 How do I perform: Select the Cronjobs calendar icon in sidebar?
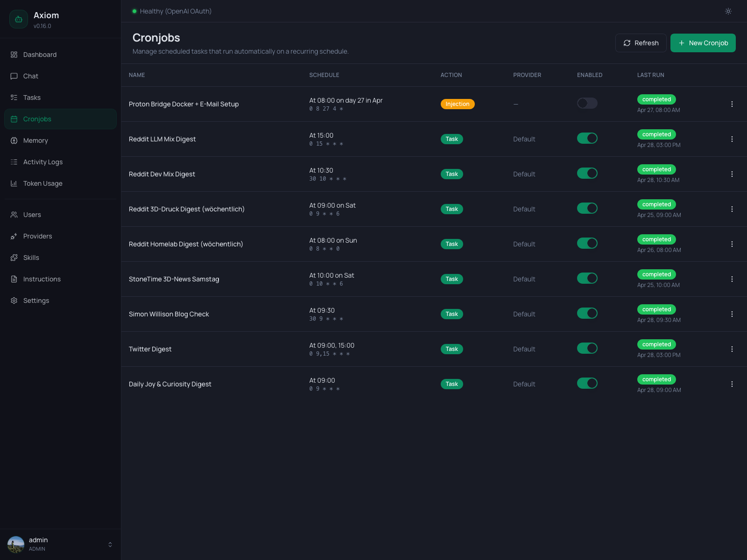(x=14, y=119)
